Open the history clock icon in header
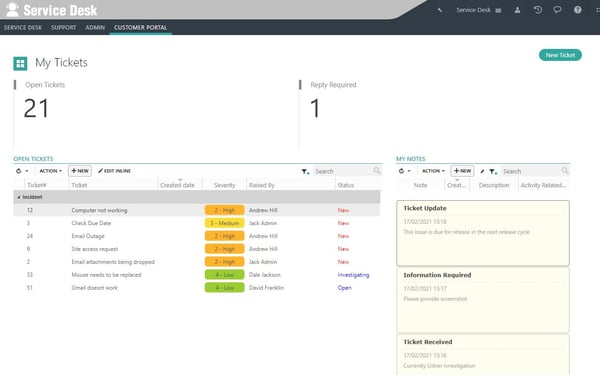 (538, 10)
